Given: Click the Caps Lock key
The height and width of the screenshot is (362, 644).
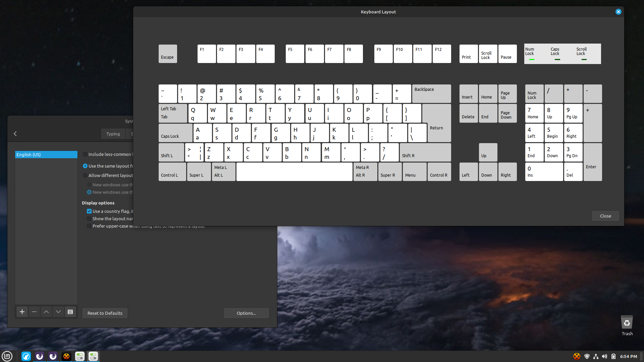Looking at the screenshot, I should coord(176,133).
